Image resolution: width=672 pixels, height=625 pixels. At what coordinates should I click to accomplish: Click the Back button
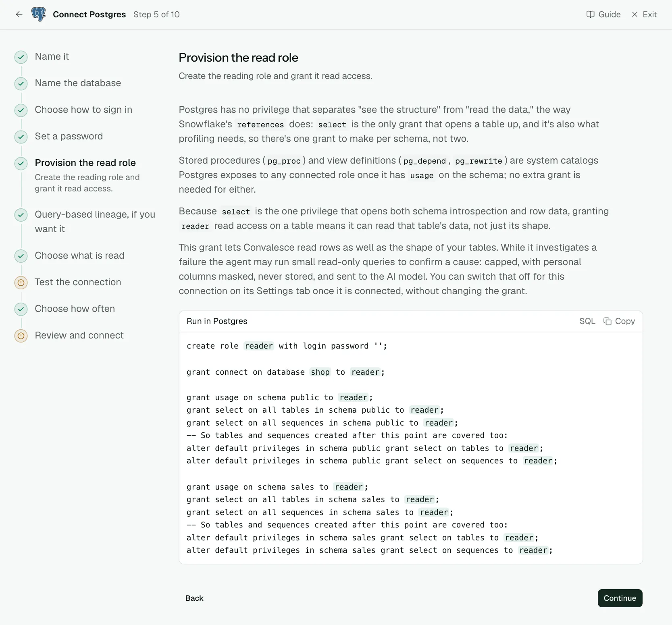tap(194, 598)
